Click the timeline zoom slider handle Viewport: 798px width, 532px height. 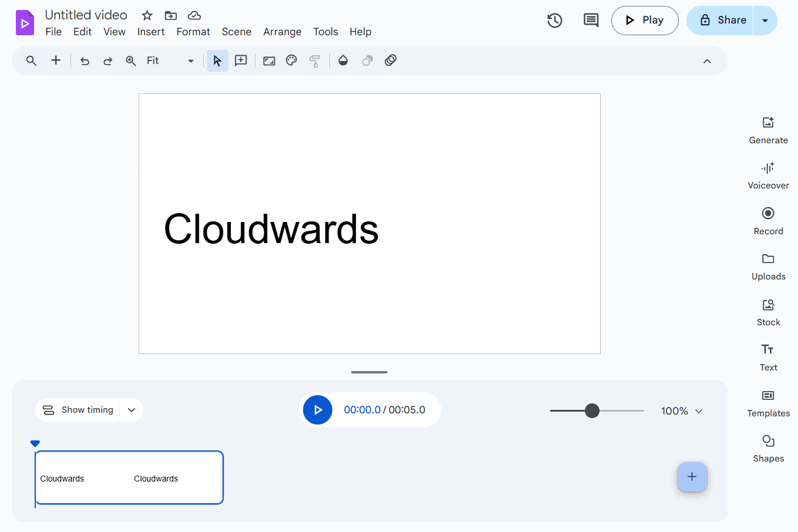(x=592, y=410)
